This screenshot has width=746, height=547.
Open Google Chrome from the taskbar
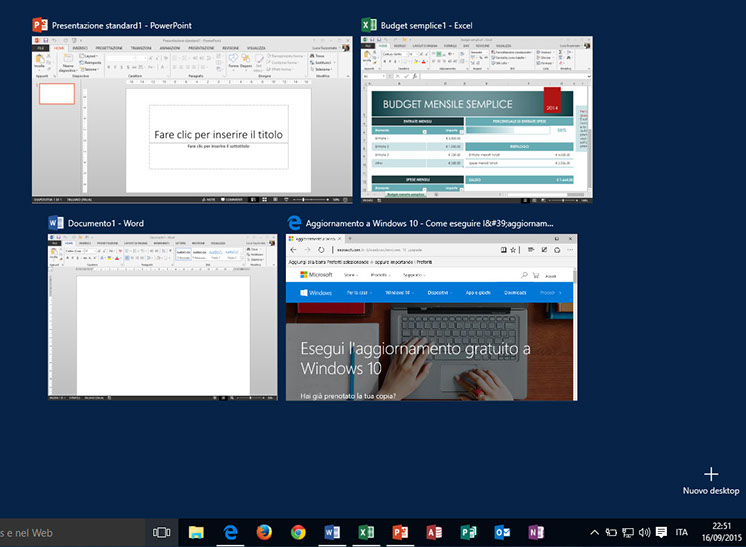coord(298,532)
